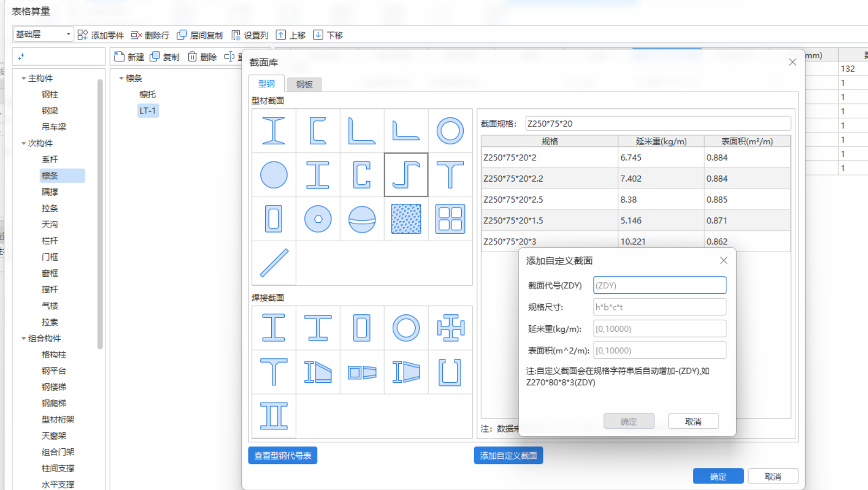Select the tapered box section icon
Viewport: 868px width, 490px height.
362,372
